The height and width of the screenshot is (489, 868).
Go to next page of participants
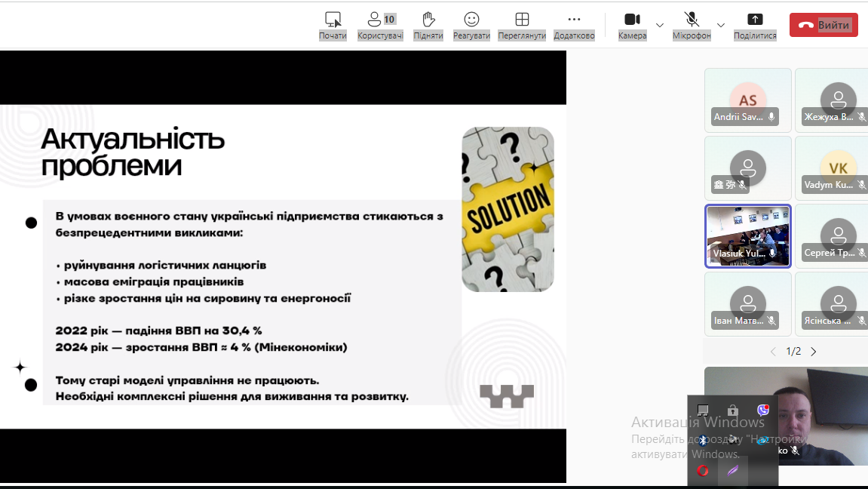814,352
